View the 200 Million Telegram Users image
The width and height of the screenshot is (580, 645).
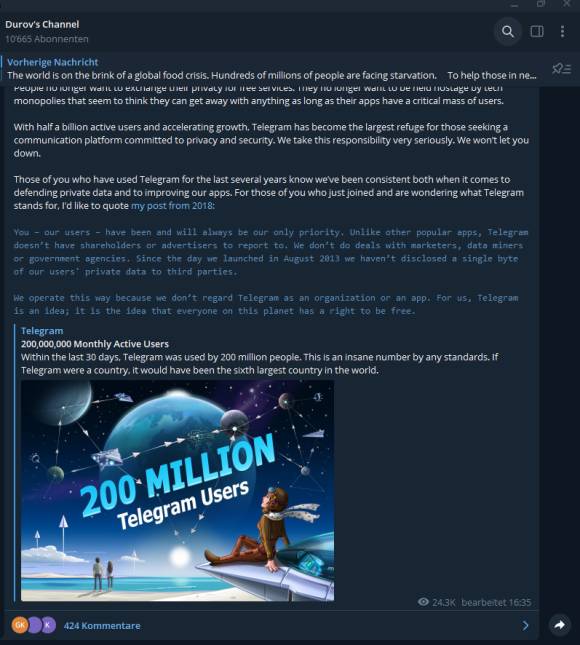pos(177,490)
